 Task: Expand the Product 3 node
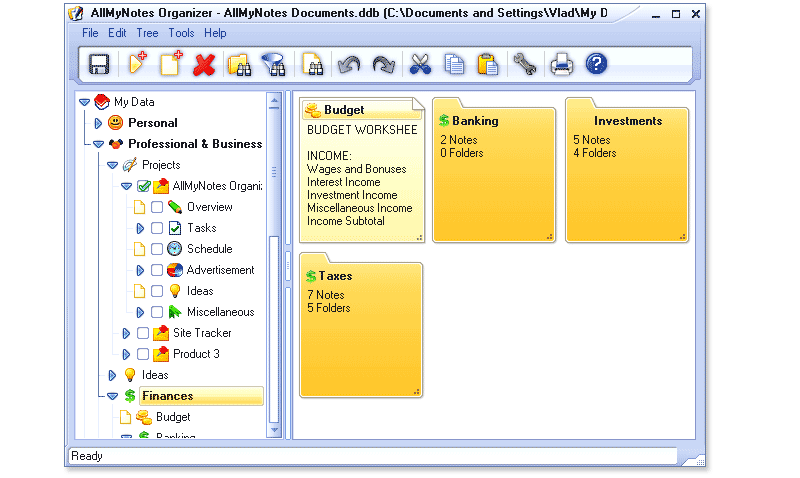pos(127,354)
